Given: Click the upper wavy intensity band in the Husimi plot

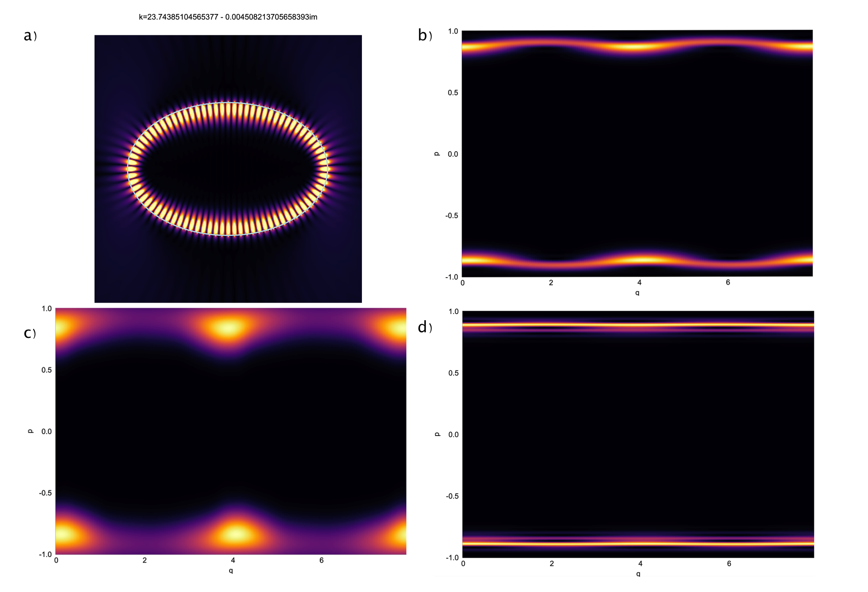Looking at the screenshot, I should click(x=629, y=48).
